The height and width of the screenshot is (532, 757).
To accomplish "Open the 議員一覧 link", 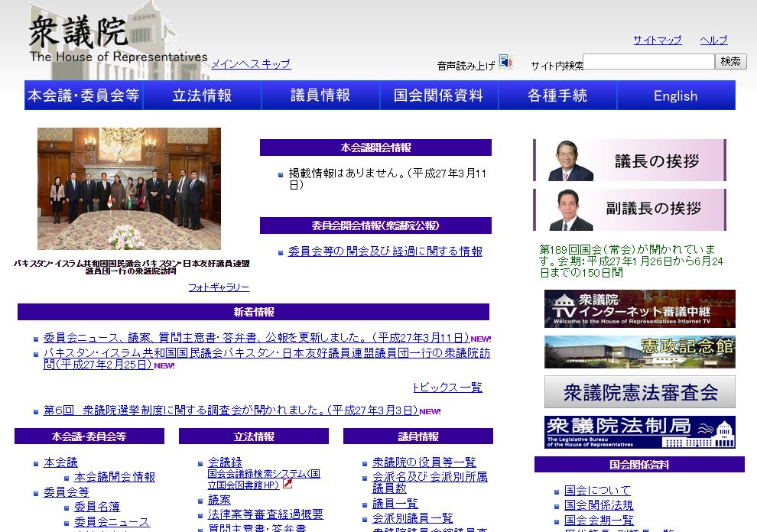I will coord(395,504).
